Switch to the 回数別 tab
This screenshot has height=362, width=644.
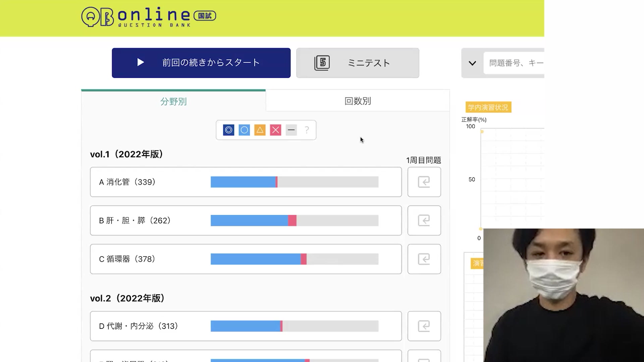358,101
